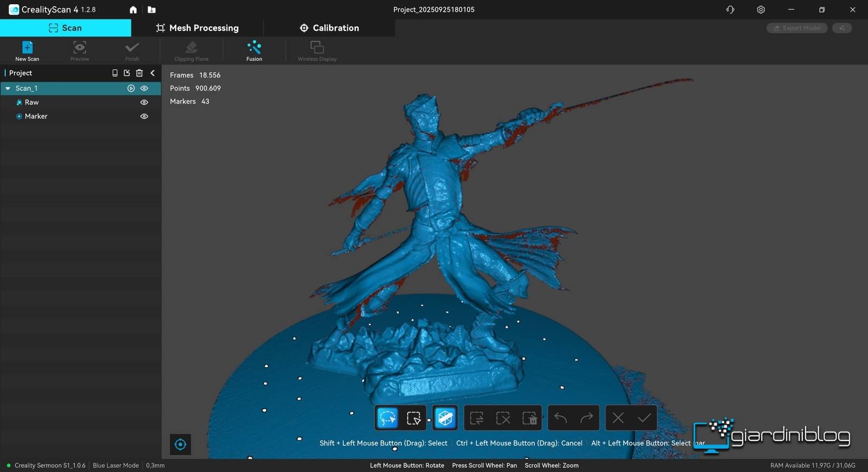Toggle visibility of the Raw layer

pos(144,102)
